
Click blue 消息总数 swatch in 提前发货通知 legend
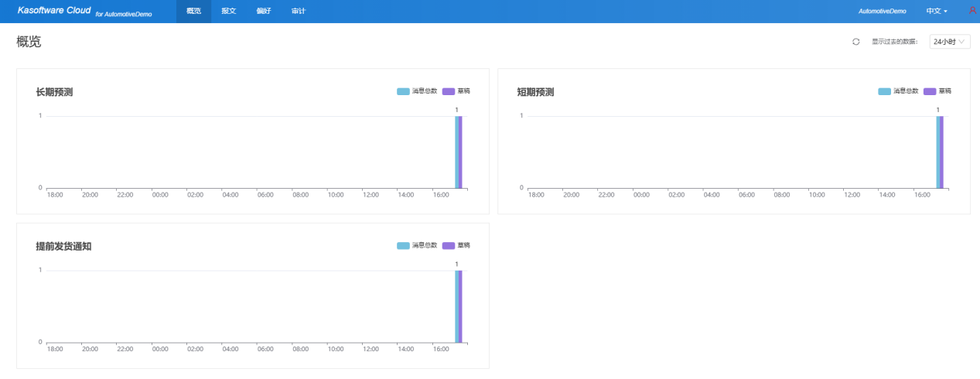tap(403, 245)
